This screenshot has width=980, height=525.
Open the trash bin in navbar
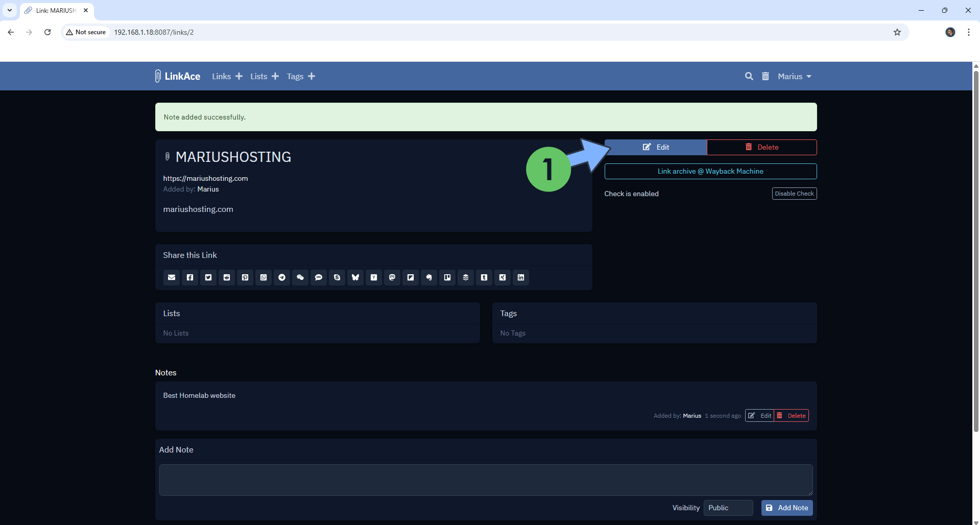(x=765, y=76)
